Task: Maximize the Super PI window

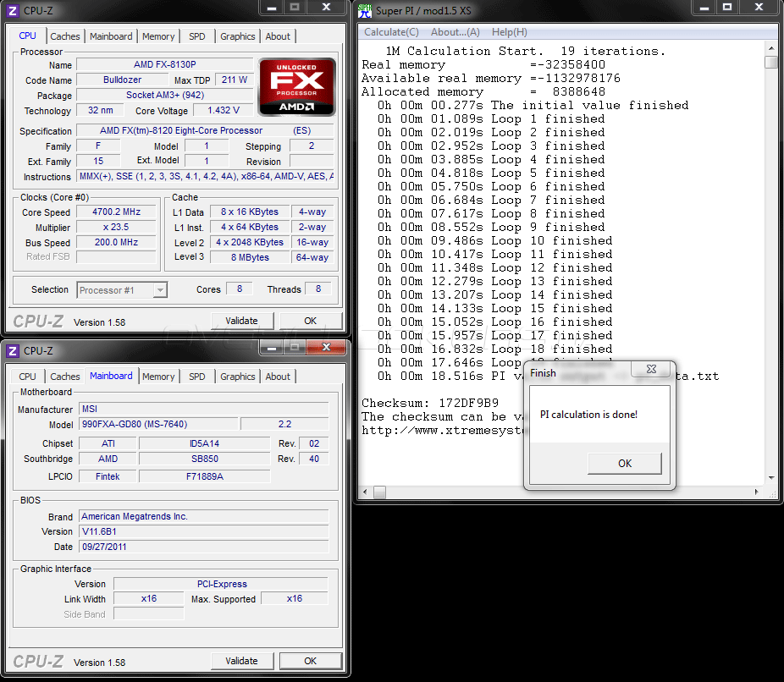Action: 727,8
